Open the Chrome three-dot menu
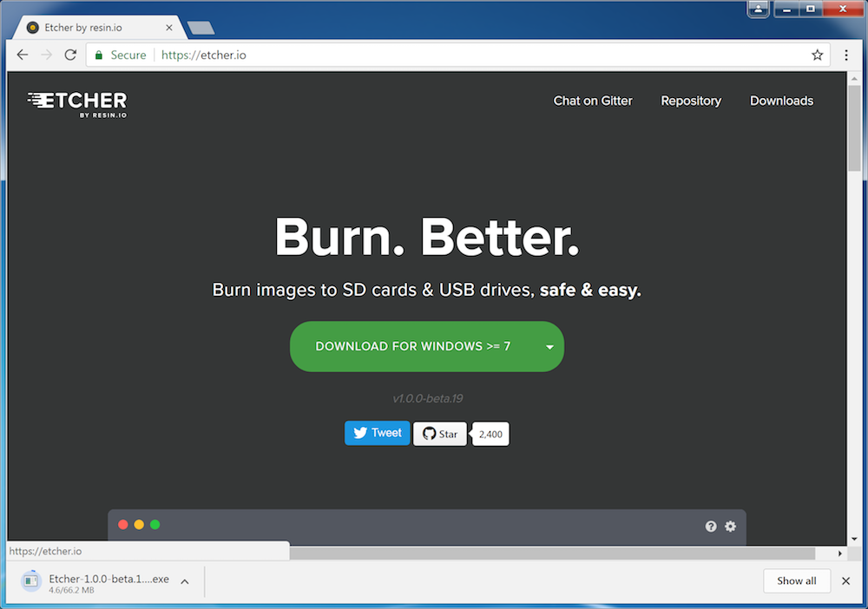This screenshot has height=609, width=868. (846, 55)
